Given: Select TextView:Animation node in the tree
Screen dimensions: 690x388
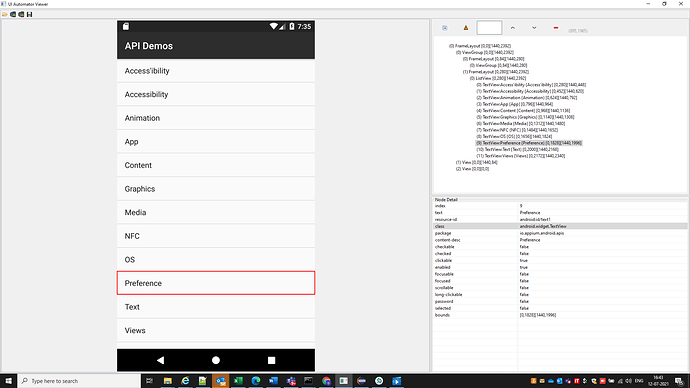Looking at the screenshot, I should [x=527, y=98].
